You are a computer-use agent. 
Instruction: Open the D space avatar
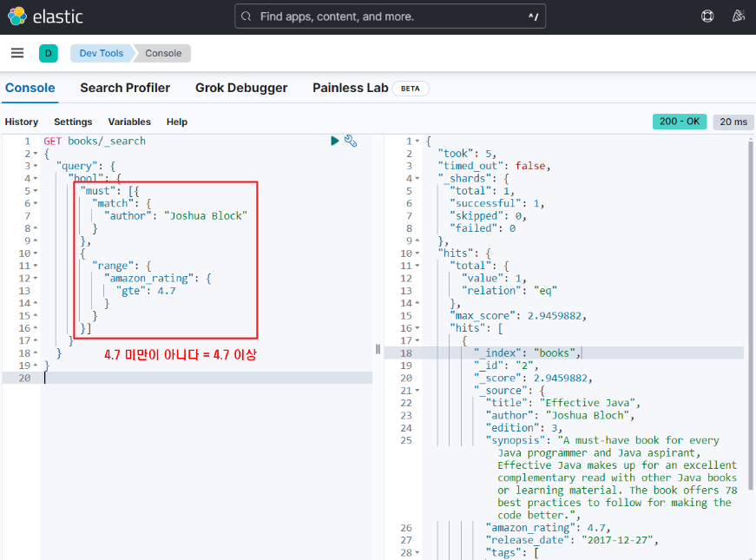click(49, 53)
